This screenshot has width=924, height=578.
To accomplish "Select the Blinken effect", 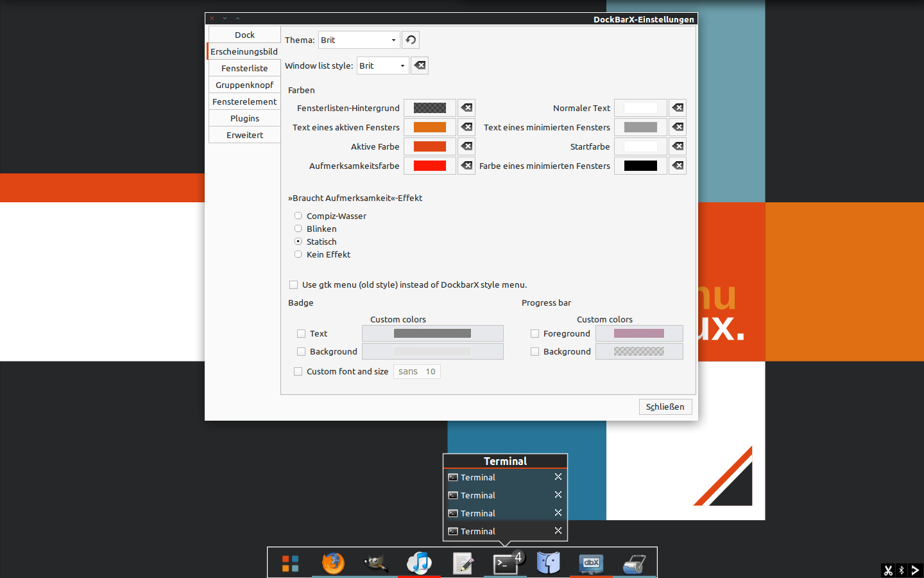I will 298,229.
